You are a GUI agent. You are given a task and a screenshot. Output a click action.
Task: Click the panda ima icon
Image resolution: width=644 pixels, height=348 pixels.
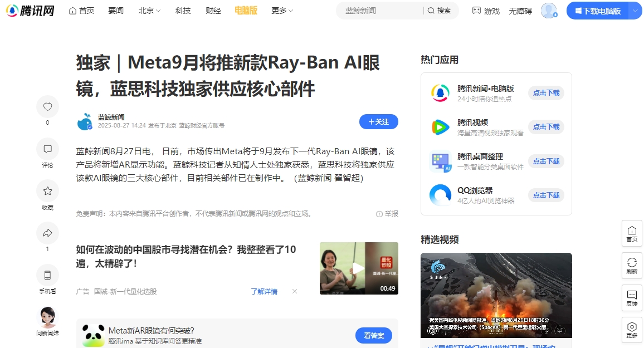(93, 335)
